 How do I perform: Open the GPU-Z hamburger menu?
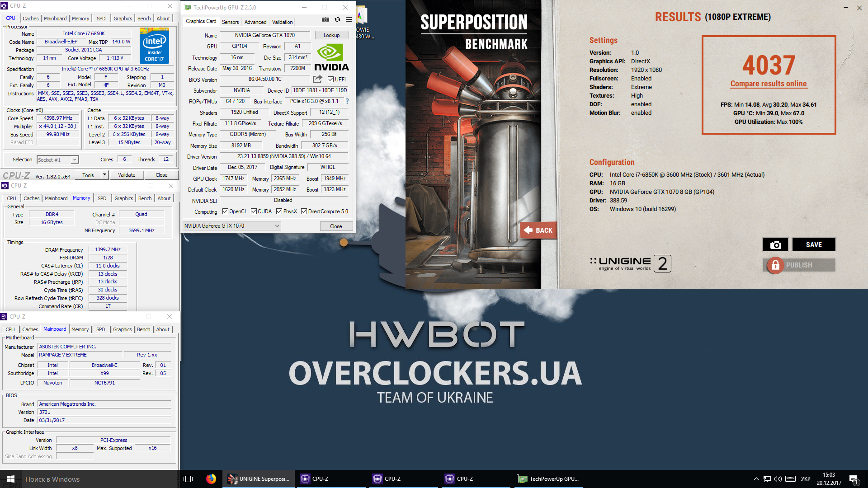pyautogui.click(x=349, y=20)
